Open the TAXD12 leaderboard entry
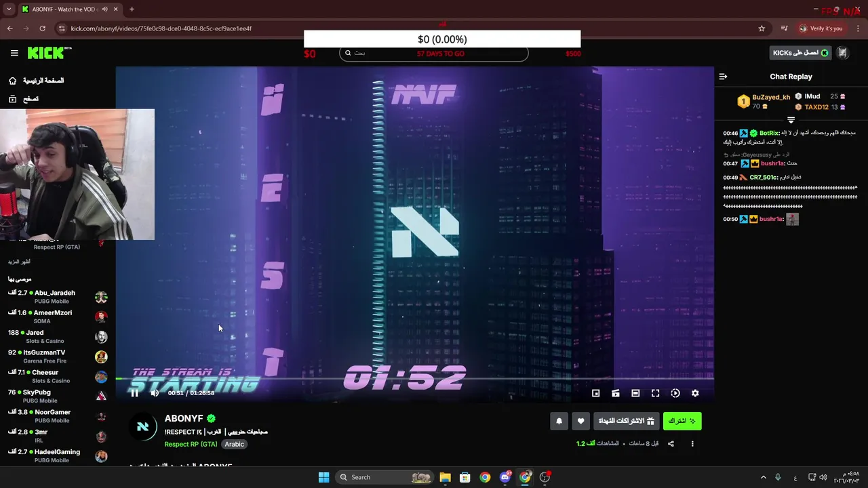Viewport: 868px width, 488px height. (x=816, y=107)
